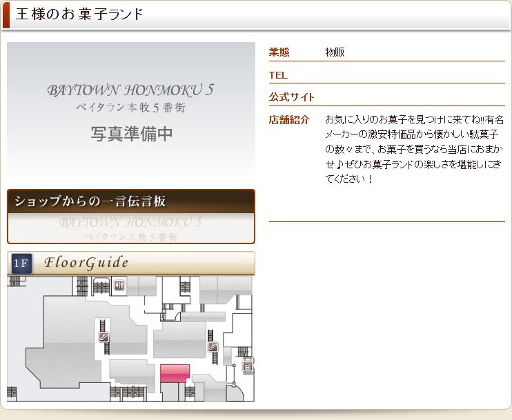
Task: Click the message board content area
Action: pyautogui.click(x=131, y=228)
